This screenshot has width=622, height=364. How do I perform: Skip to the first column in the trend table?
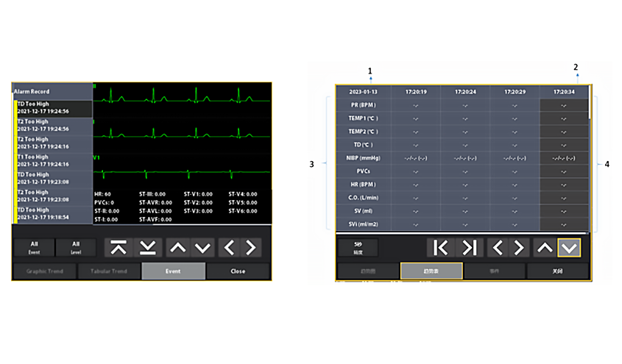pyautogui.click(x=440, y=247)
